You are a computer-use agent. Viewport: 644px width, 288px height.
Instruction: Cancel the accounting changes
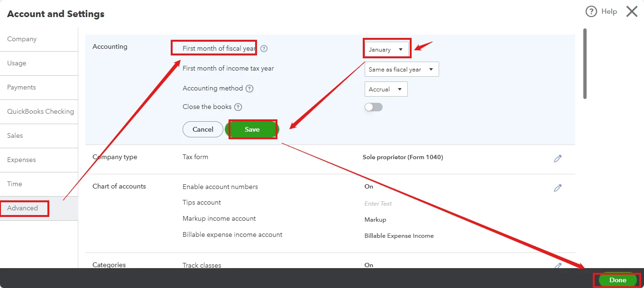[x=203, y=129]
